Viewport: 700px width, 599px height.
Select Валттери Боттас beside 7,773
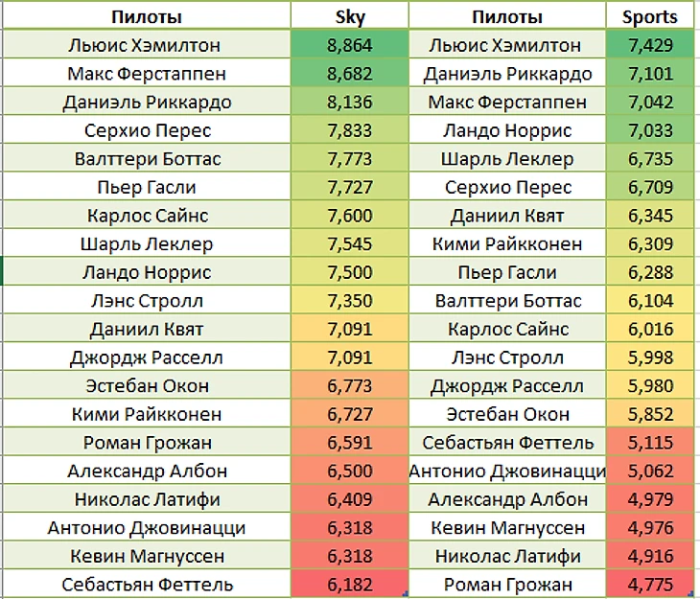coord(147,159)
